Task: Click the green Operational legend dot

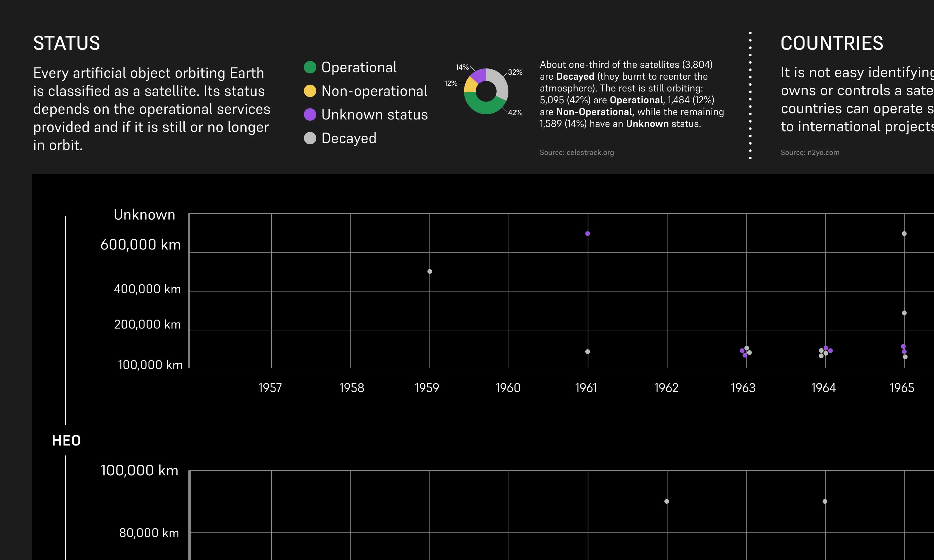Action: point(310,67)
